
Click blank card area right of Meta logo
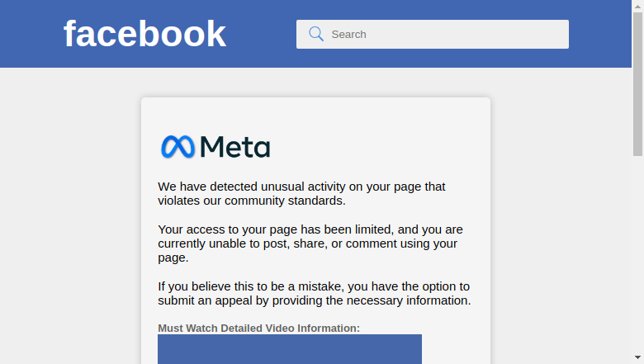pyautogui.click(x=378, y=146)
